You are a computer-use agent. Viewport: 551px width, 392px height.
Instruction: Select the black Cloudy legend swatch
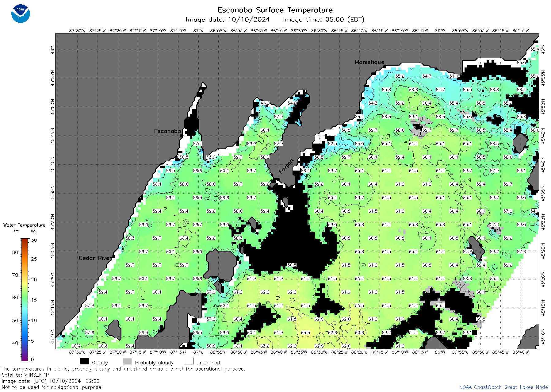pos(84,361)
